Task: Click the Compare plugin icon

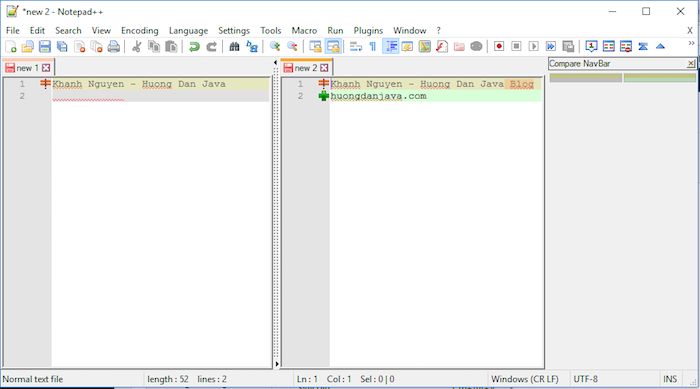Action: tap(608, 46)
